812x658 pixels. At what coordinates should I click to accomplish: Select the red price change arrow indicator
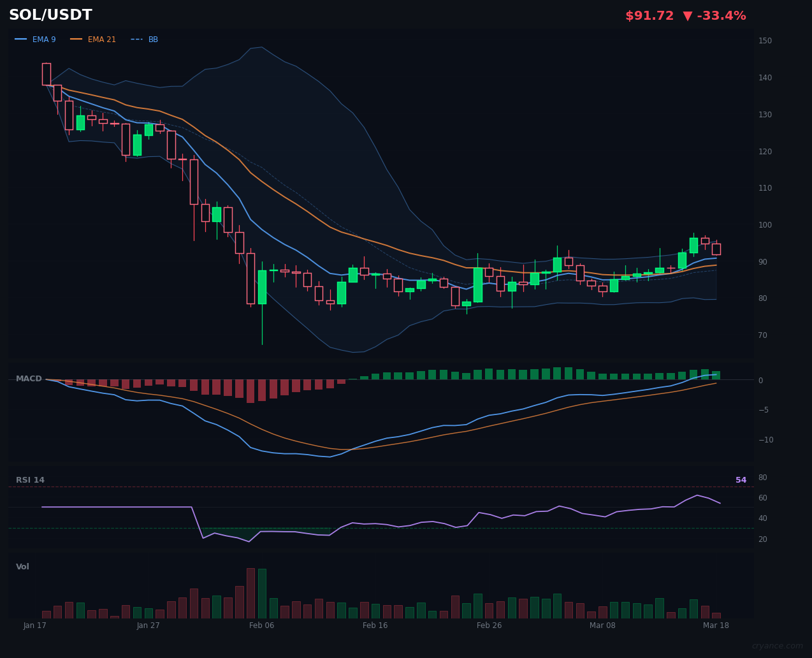(688, 15)
